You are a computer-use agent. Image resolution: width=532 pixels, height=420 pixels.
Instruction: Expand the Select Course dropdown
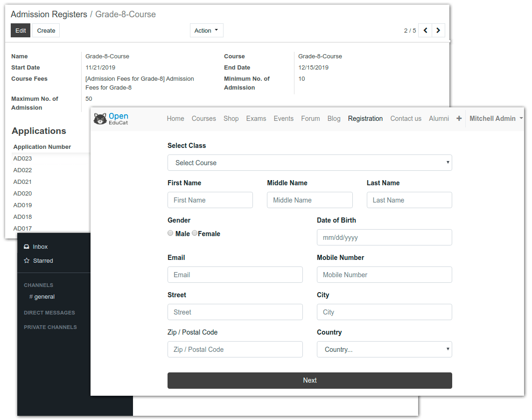309,162
